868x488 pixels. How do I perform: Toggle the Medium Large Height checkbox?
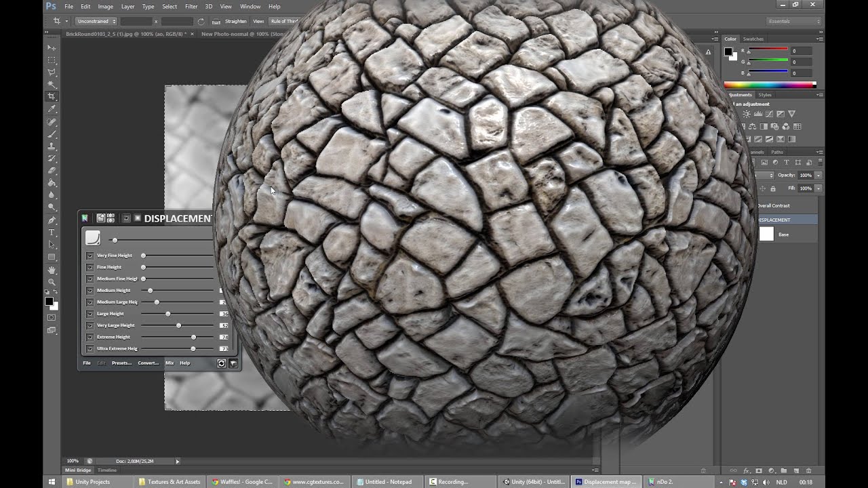[90, 302]
